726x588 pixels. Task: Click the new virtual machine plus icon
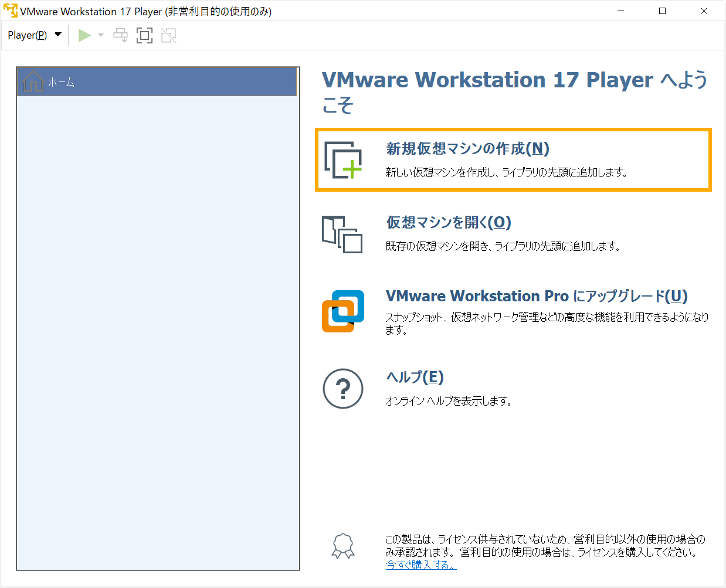(x=343, y=159)
